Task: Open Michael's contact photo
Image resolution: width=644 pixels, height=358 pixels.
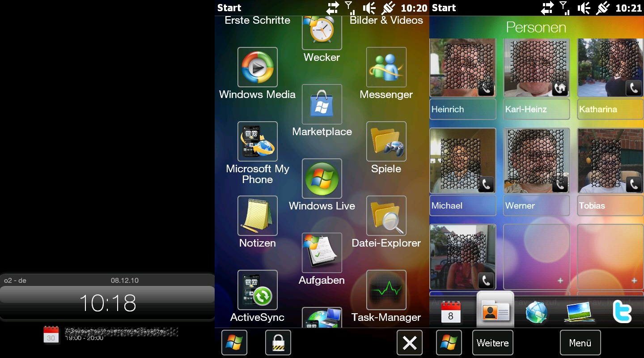Action: tap(463, 161)
